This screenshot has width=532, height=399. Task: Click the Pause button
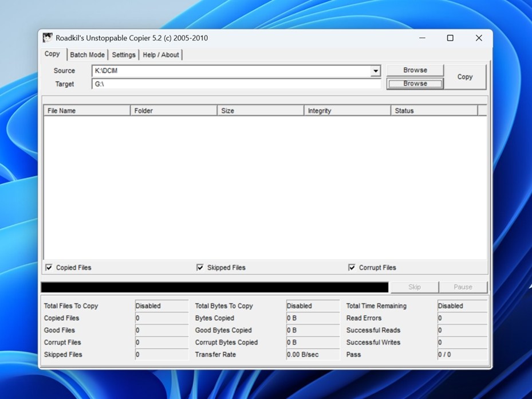click(x=463, y=287)
